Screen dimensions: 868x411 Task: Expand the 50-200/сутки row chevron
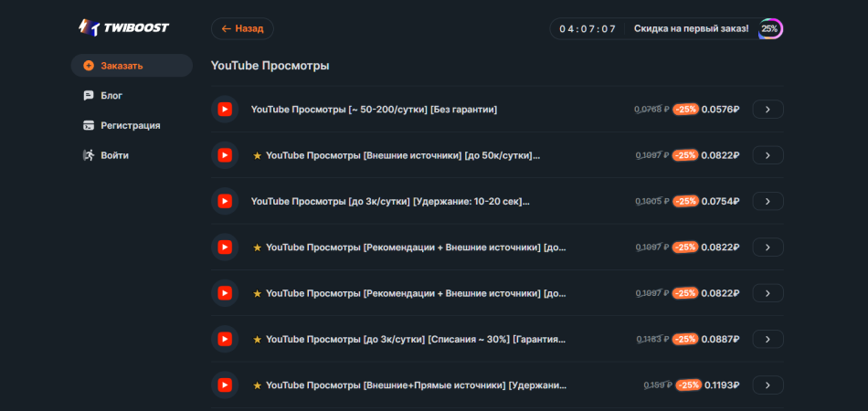tap(767, 110)
